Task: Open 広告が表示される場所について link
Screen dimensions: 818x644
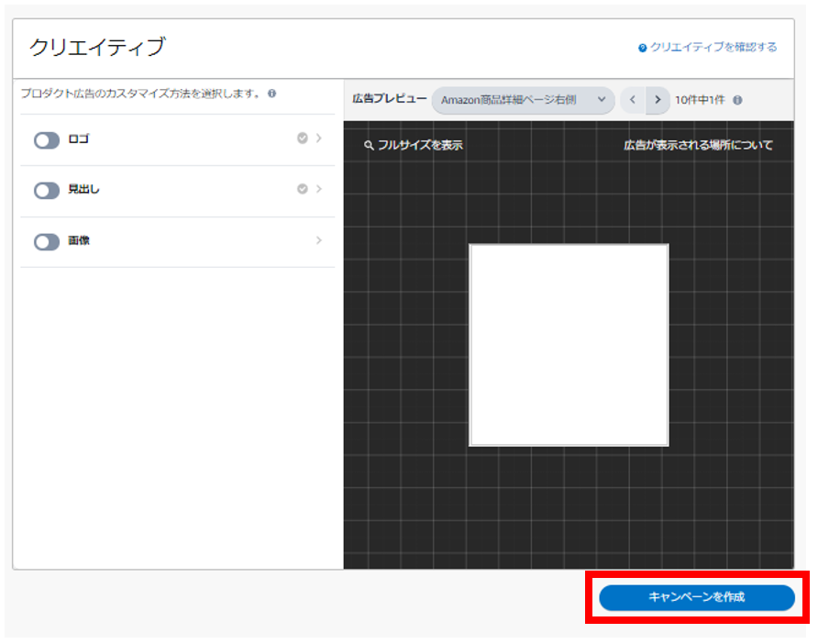Action: coord(698,145)
